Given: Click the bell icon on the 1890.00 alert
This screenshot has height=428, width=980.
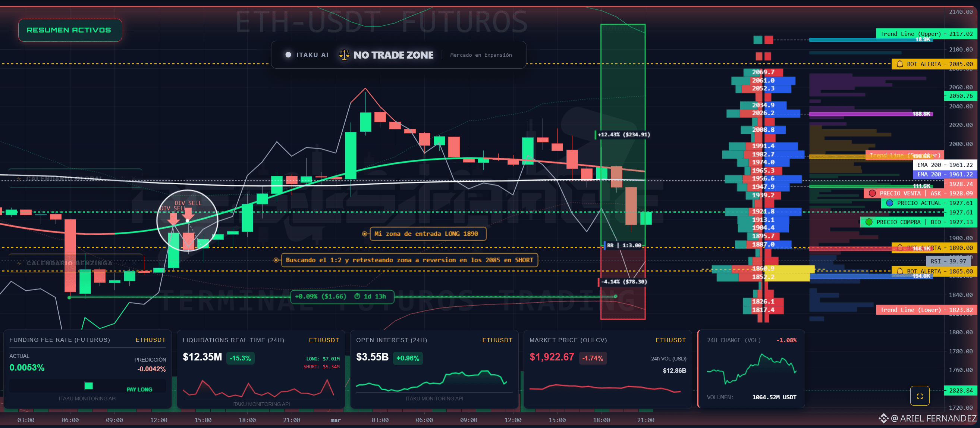Looking at the screenshot, I should [x=900, y=247].
